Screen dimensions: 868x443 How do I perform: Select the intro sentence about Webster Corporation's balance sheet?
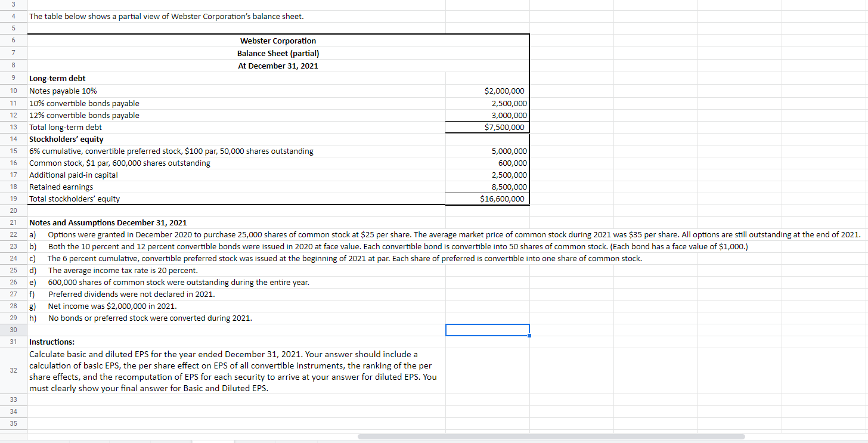coord(166,16)
